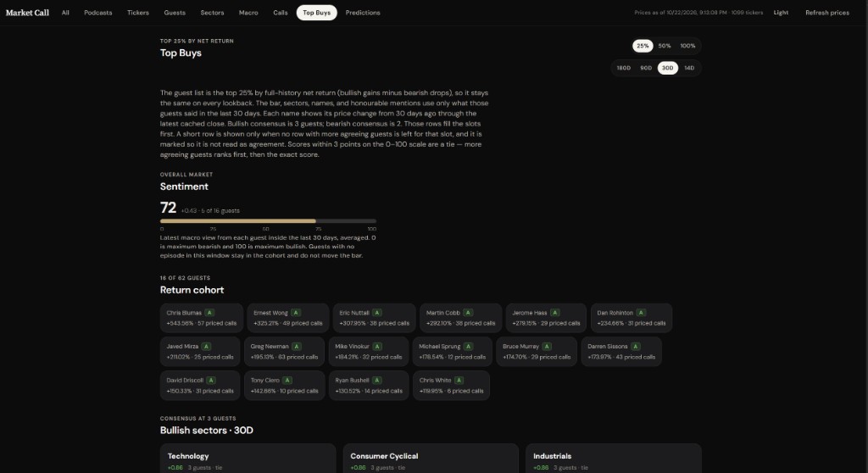Click the Bullish sectors · 30D heading
868x473 pixels.
[x=207, y=431]
